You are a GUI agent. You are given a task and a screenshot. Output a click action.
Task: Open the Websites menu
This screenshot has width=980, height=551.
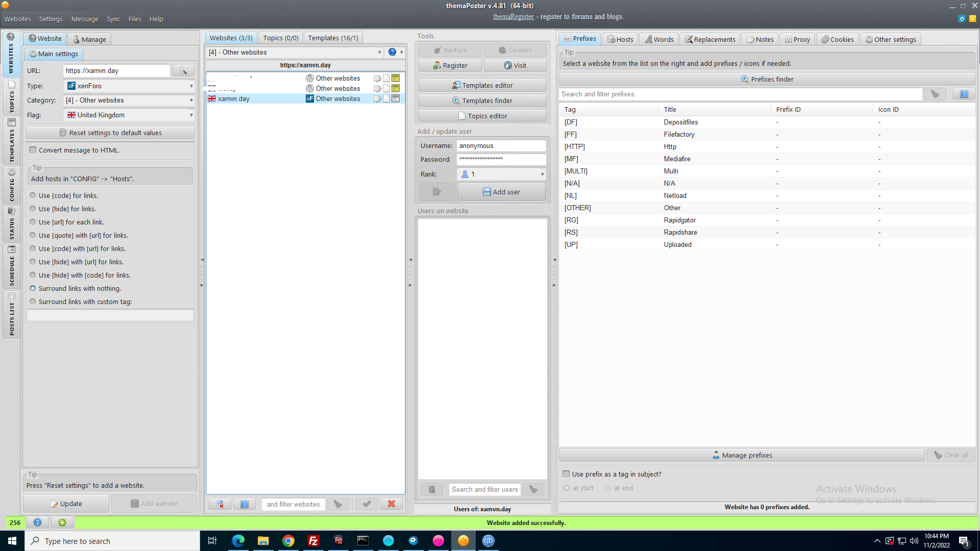pos(17,19)
